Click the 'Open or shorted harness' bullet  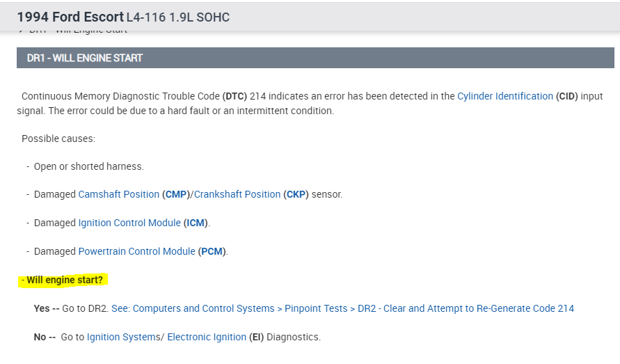pyautogui.click(x=88, y=166)
